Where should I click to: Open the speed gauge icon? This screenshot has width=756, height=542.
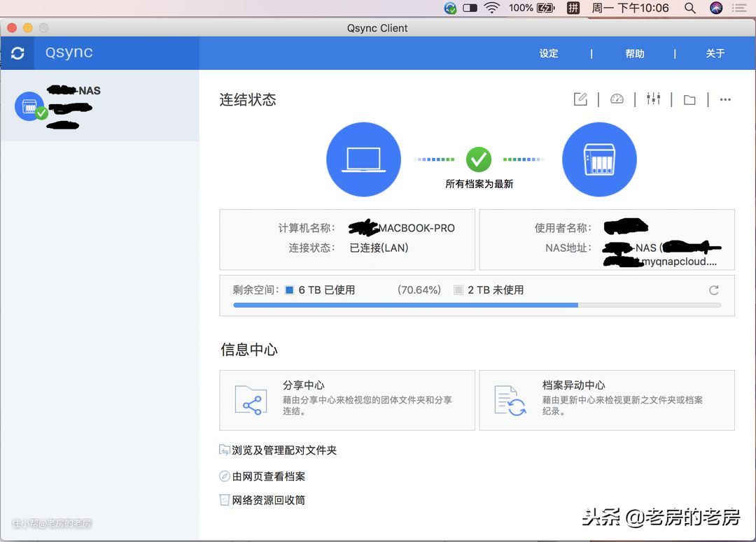(617, 99)
